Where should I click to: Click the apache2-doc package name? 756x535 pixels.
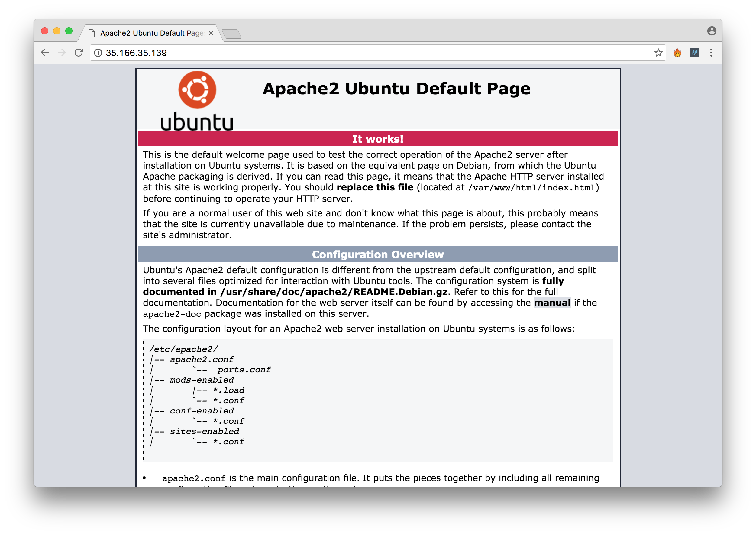[x=172, y=314]
